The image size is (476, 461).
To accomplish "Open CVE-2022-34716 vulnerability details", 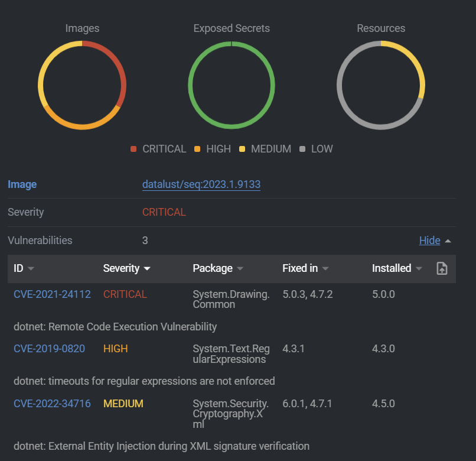I will coord(52,404).
